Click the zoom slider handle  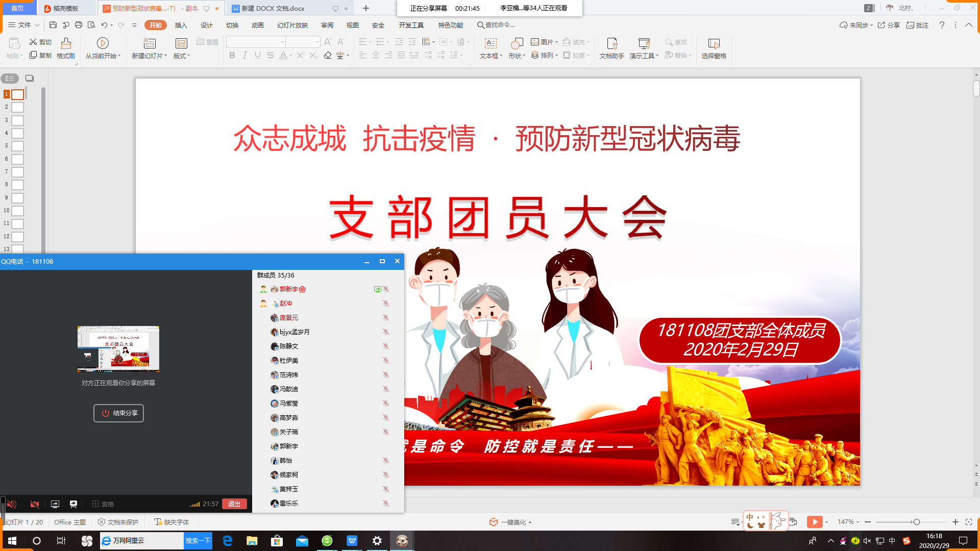[x=917, y=522]
